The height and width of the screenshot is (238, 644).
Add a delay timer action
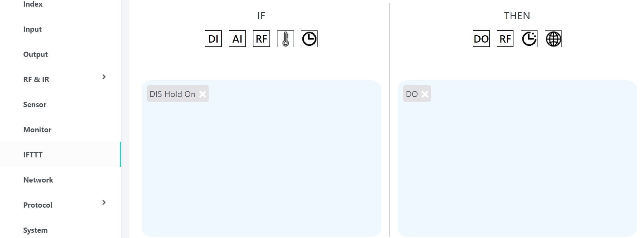point(529,39)
